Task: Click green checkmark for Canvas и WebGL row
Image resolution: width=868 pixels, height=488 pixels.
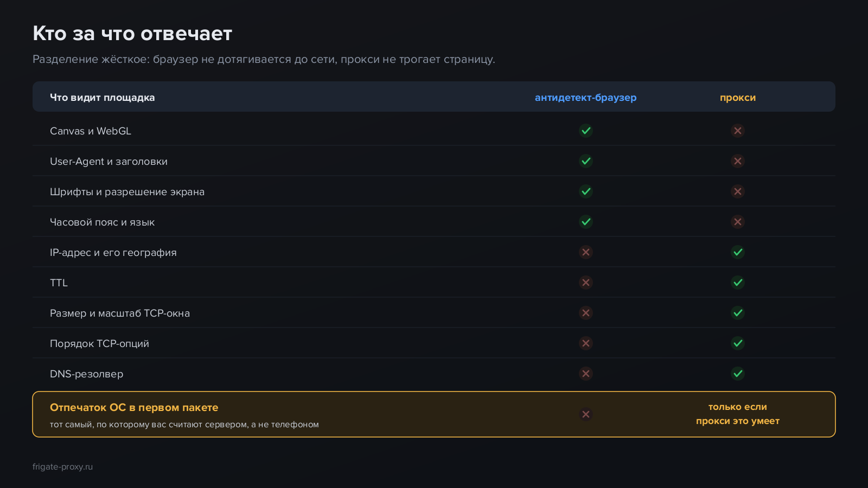Action: click(x=586, y=131)
